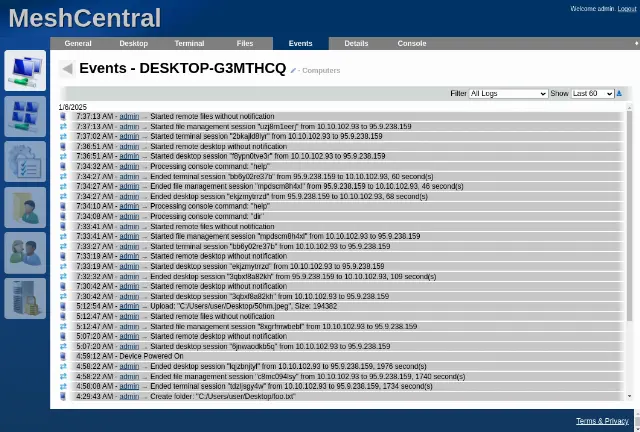The width and height of the screenshot is (640, 432).
Task: Select Processing console command "dir" text
Action: tap(207, 216)
